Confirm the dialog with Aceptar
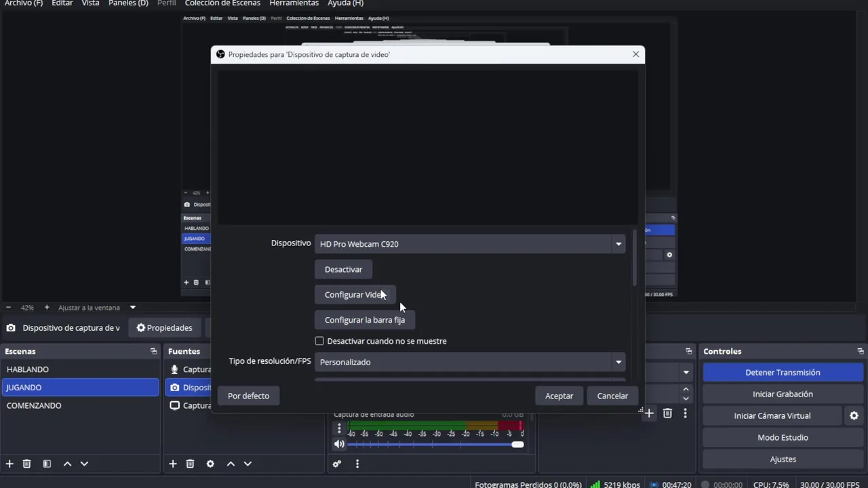 559,396
